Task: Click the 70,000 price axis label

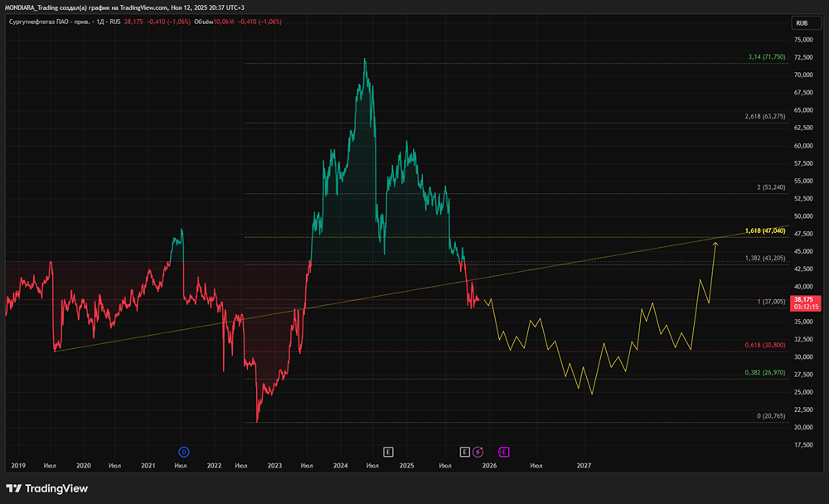Action: (803, 75)
